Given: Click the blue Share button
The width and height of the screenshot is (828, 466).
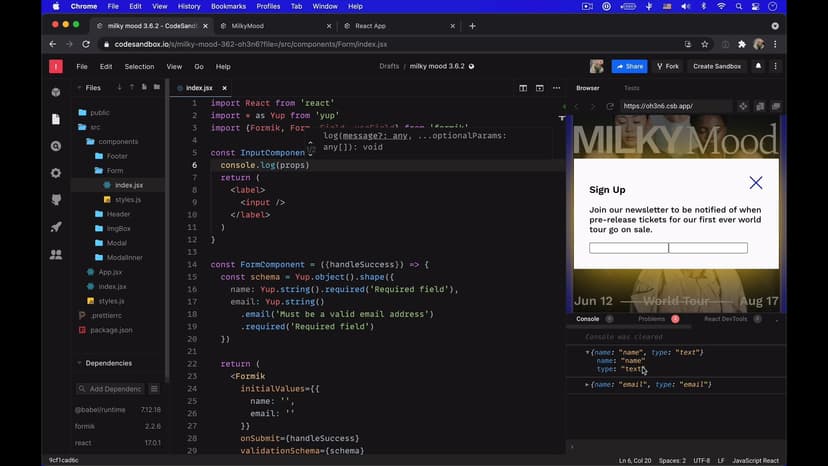Looking at the screenshot, I should (629, 67).
